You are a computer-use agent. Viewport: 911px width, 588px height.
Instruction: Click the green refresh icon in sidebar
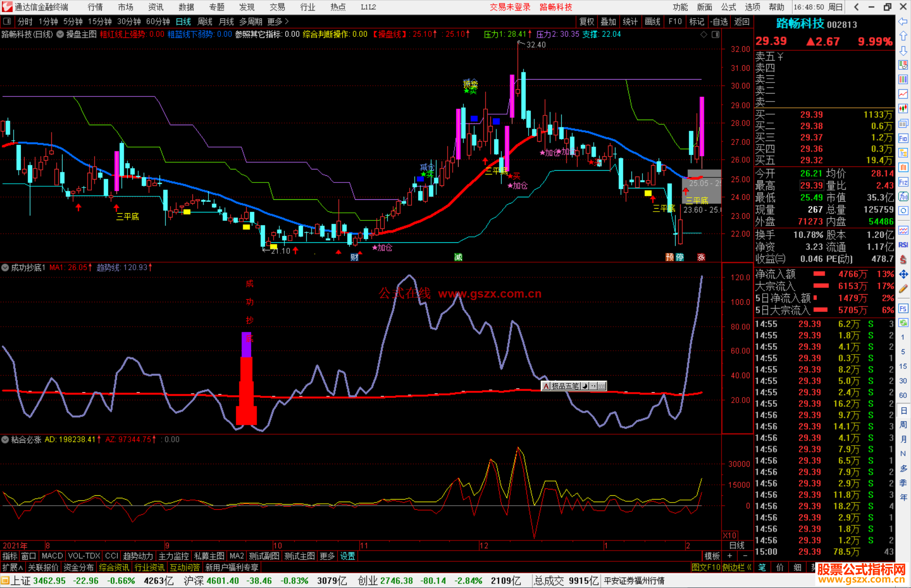[903, 323]
